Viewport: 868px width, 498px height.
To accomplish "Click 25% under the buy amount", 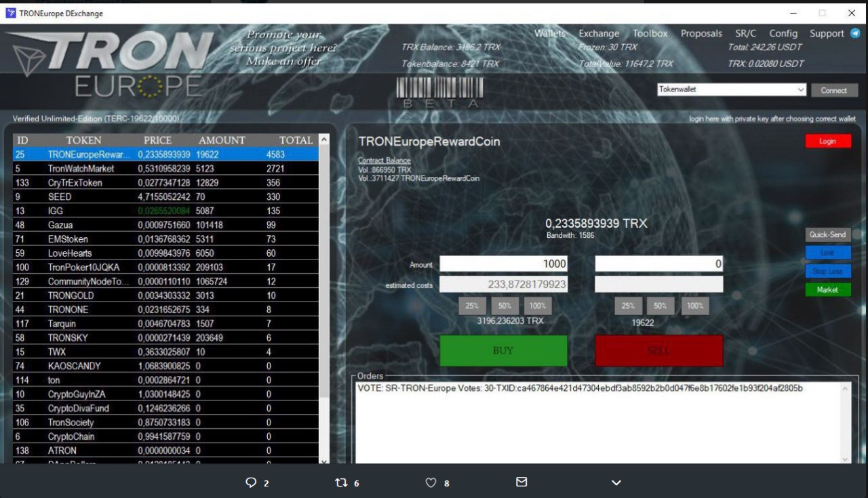I will click(x=472, y=306).
